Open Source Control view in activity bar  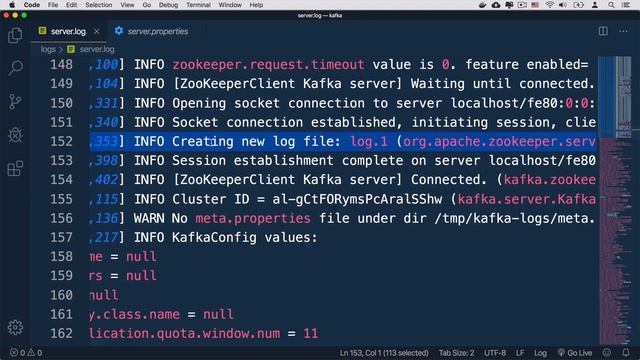point(15,101)
